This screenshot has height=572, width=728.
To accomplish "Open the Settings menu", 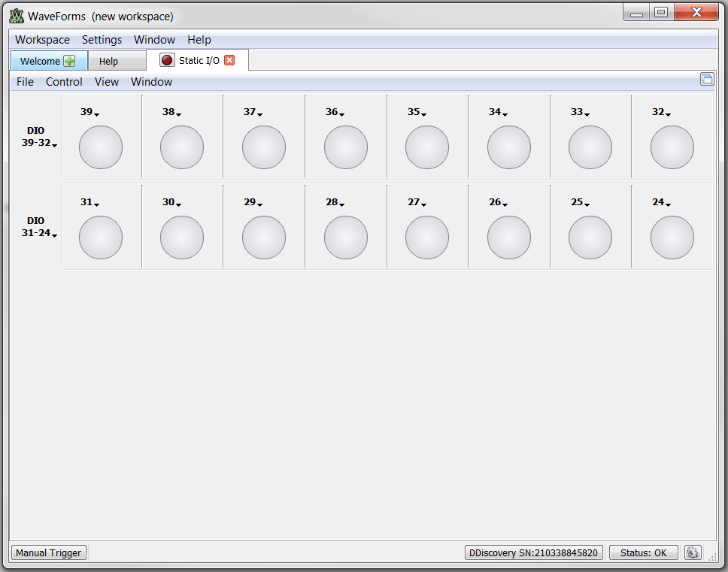I will click(x=102, y=40).
